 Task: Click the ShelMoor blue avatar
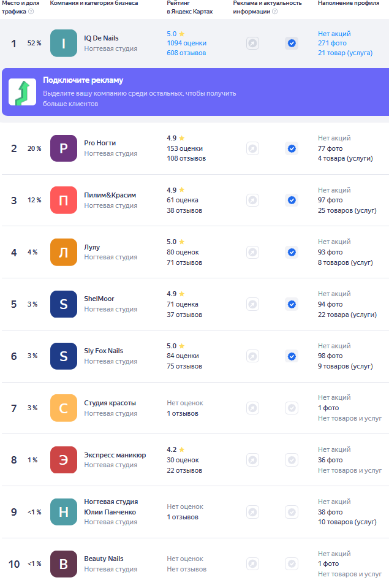[x=64, y=304]
